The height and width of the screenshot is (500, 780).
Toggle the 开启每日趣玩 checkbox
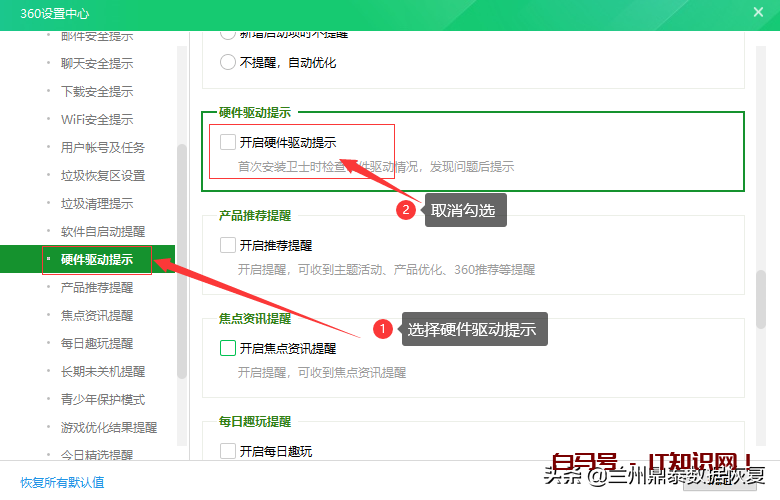coord(228,451)
